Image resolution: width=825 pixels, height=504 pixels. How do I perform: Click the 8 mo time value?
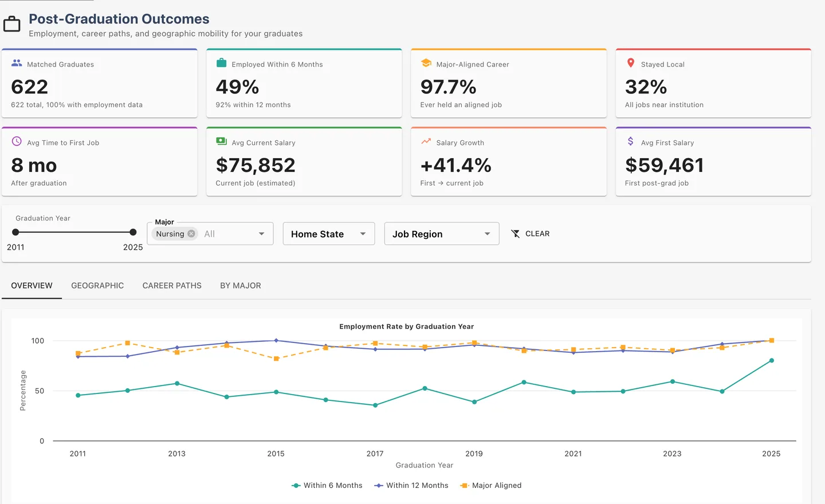[34, 166]
